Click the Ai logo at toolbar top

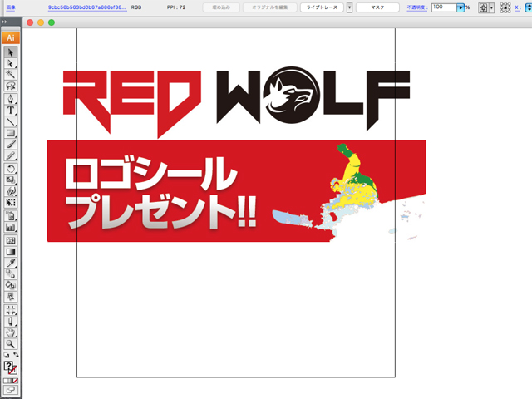coord(11,37)
